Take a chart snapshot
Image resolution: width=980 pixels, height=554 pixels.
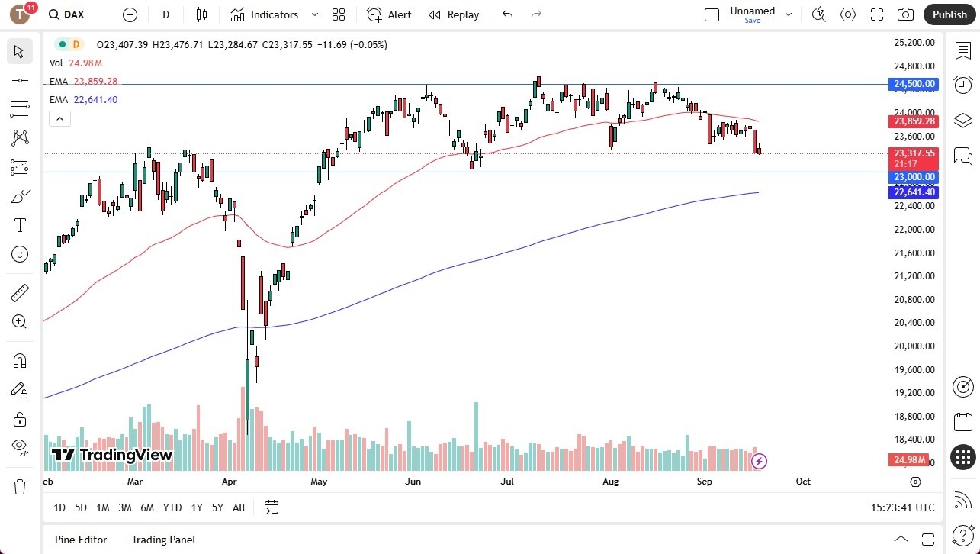[x=904, y=14]
